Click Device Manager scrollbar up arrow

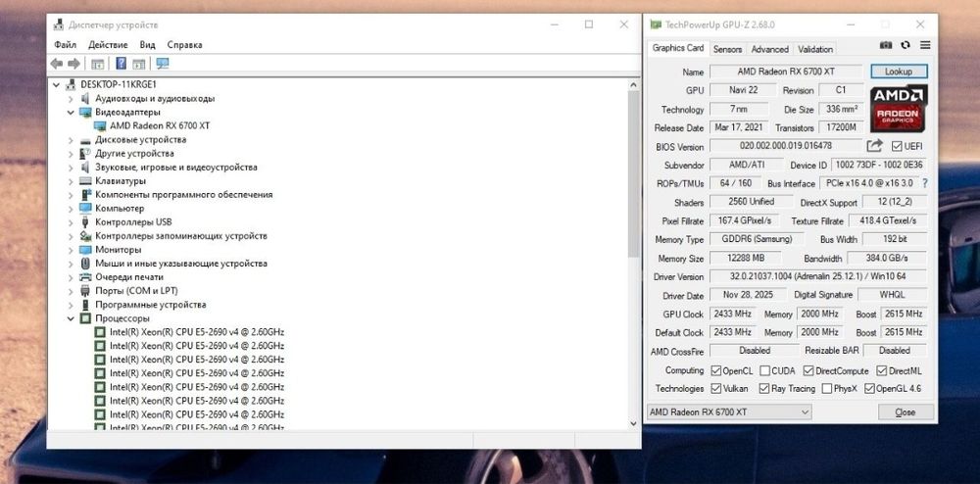tap(634, 85)
